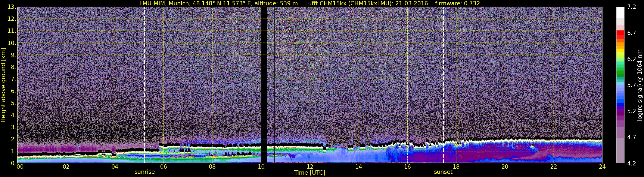The image size is (644, 177).
Task: Click height axis tick '1.'
Action: (x=13, y=151)
